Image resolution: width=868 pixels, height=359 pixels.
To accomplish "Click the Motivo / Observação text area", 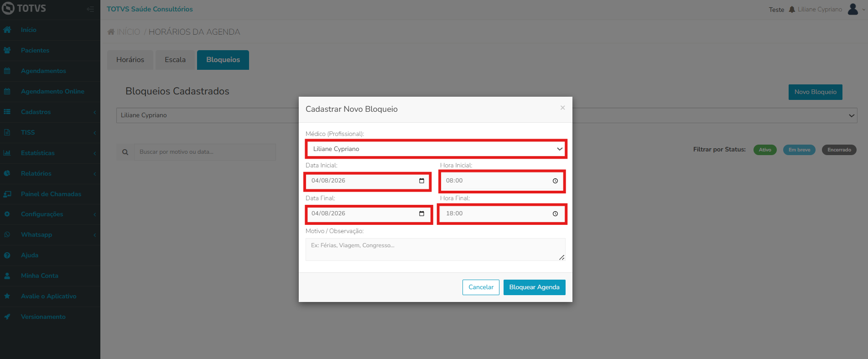I will (x=436, y=250).
